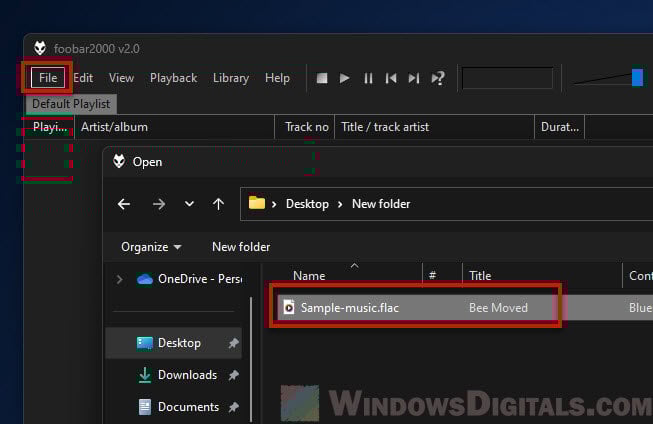This screenshot has width=653, height=424.
Task: Go back in Open dialog
Action: tap(124, 204)
